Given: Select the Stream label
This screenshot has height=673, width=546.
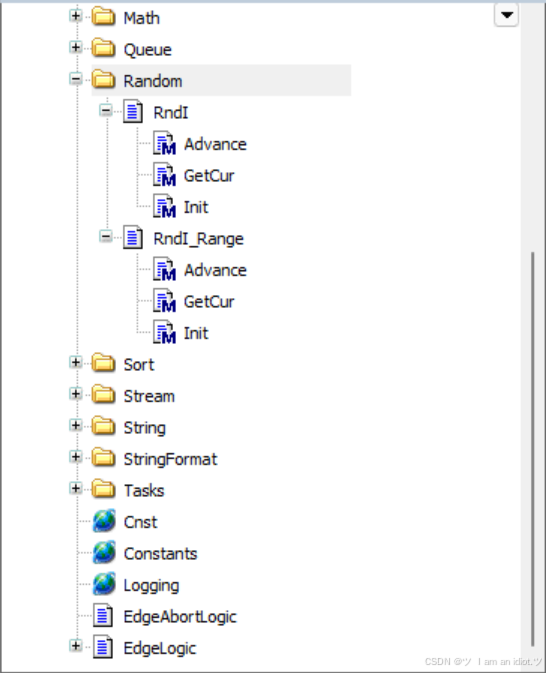Looking at the screenshot, I should [x=149, y=396].
